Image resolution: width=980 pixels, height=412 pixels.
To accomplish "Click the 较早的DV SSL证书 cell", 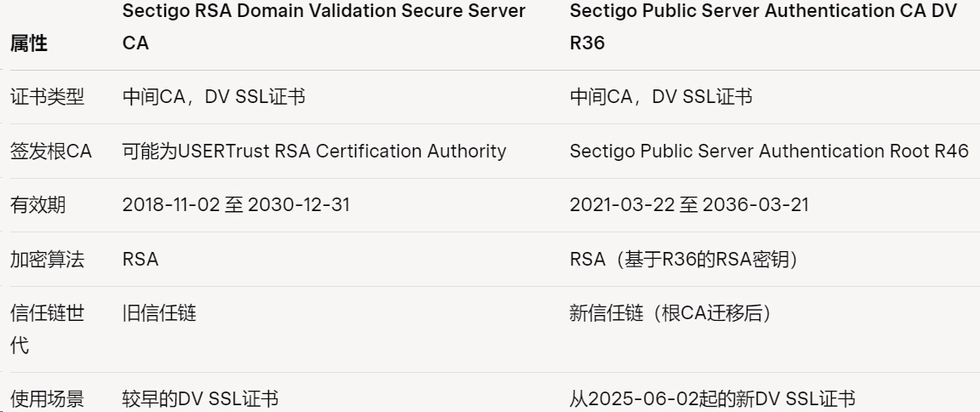I will coord(201,398).
